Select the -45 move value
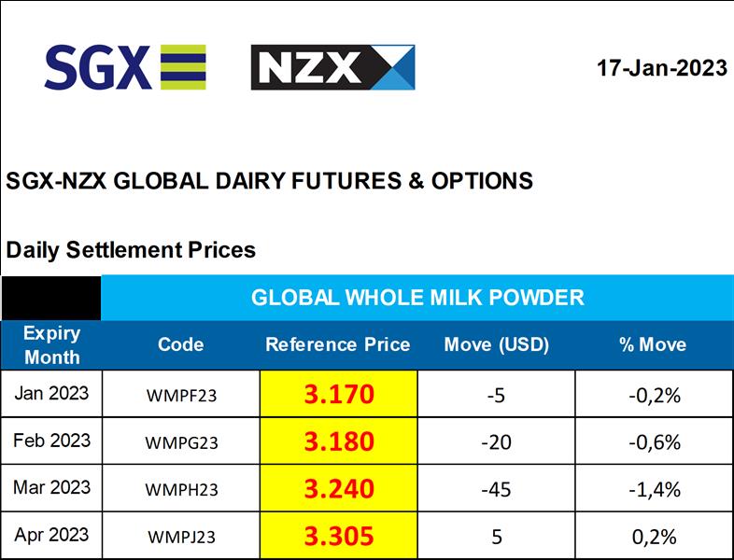 [x=497, y=489]
